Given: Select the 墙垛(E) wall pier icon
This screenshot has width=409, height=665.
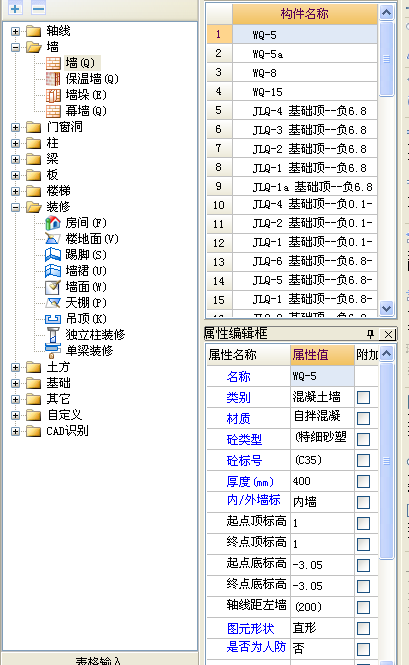Looking at the screenshot, I should 53,95.
